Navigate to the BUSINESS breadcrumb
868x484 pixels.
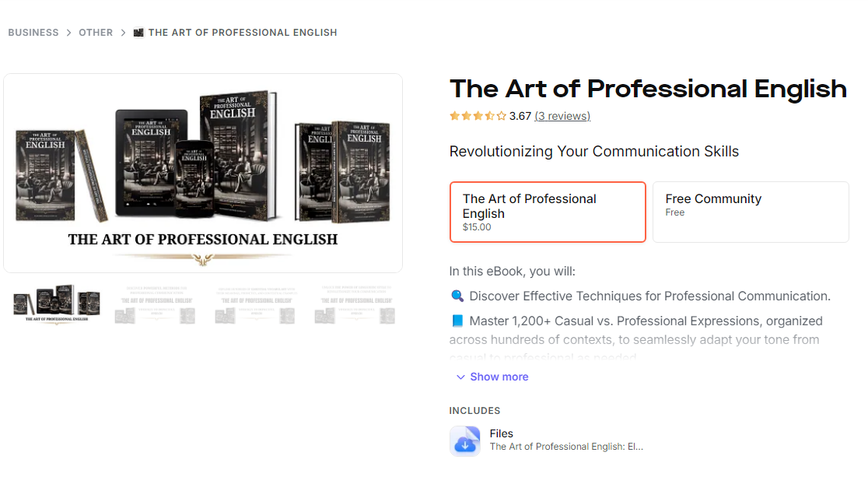(33, 32)
